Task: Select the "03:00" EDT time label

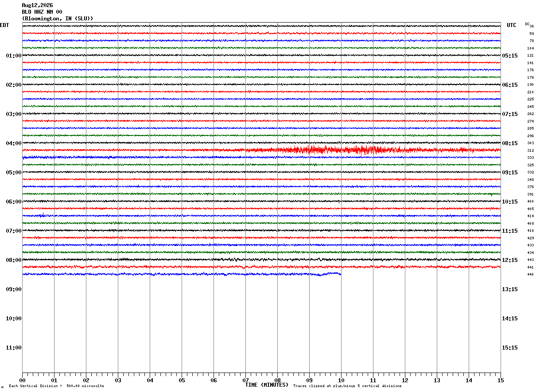Action: 14,114
